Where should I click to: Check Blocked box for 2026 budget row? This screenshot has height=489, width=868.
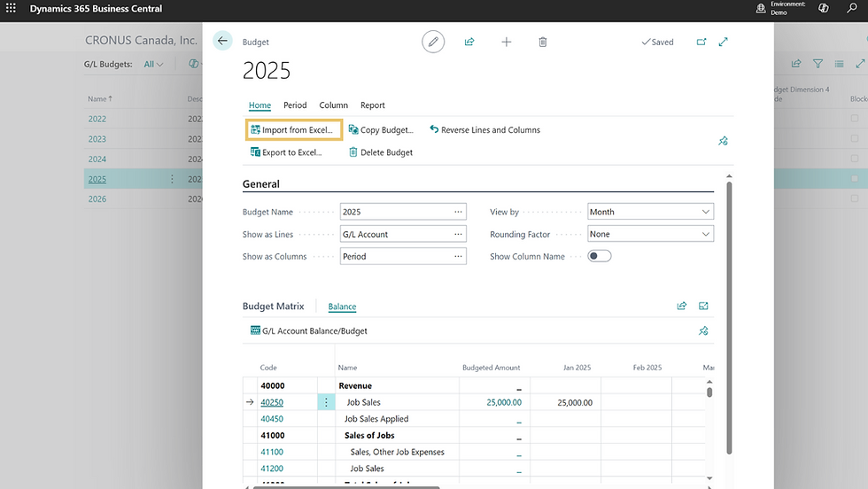tap(855, 198)
